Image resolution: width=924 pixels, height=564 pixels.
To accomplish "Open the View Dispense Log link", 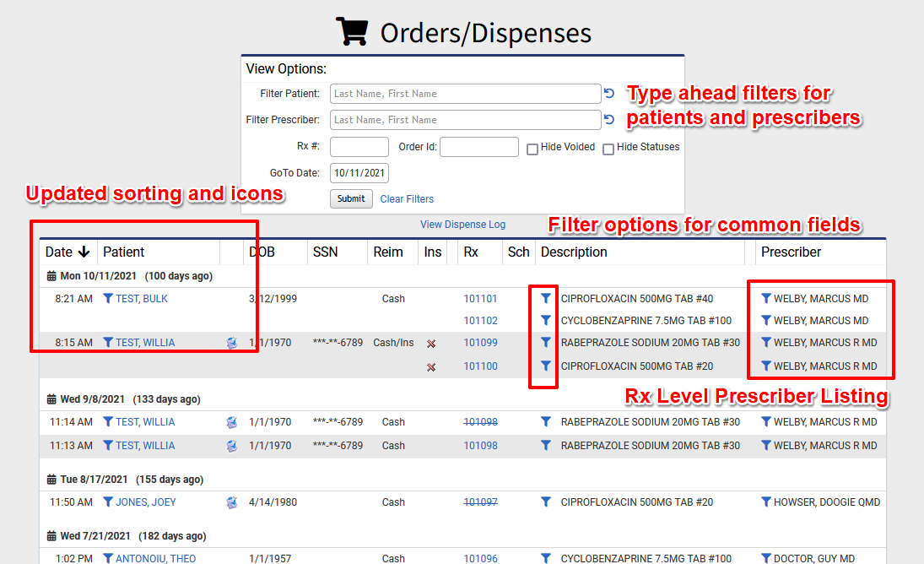I will [462, 224].
